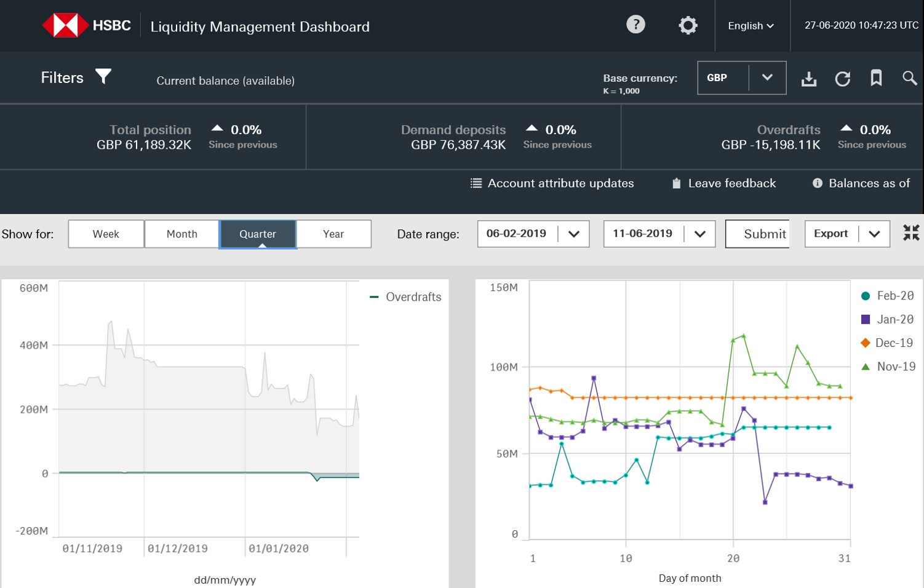Select the Week view option
924x588 pixels.
pyautogui.click(x=105, y=234)
